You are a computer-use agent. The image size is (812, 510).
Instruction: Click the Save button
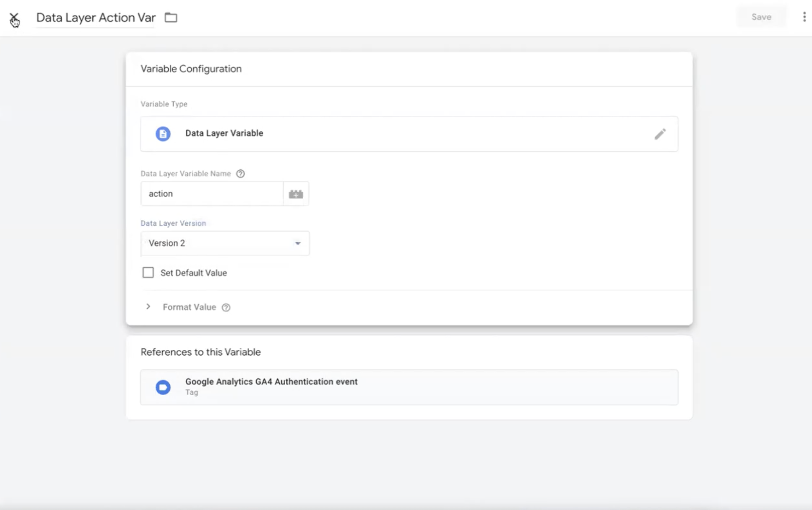(761, 17)
